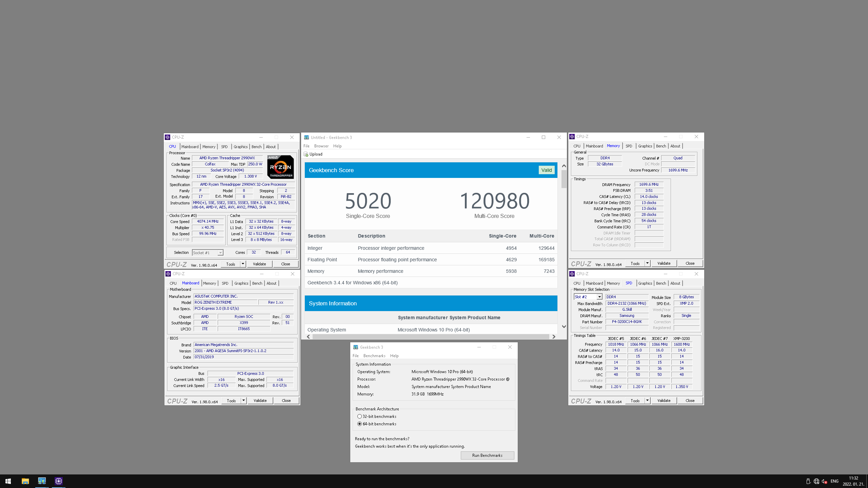Open Help menu in Geekbench results window
868x488 pixels.
(337, 146)
